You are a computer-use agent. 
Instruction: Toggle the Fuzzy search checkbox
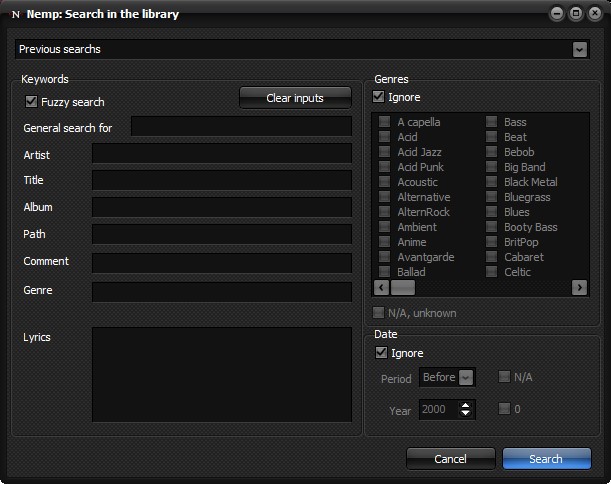(x=31, y=102)
